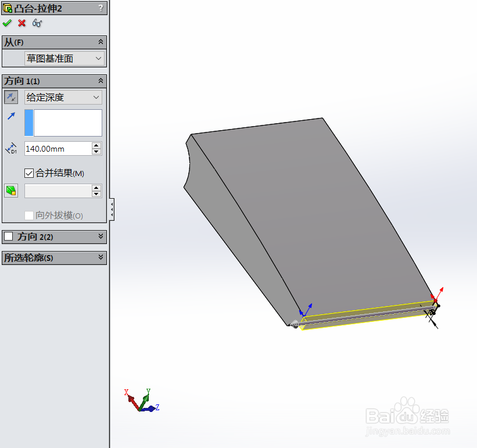Increase depth value with up arrow
477x448 pixels.
[96, 145]
